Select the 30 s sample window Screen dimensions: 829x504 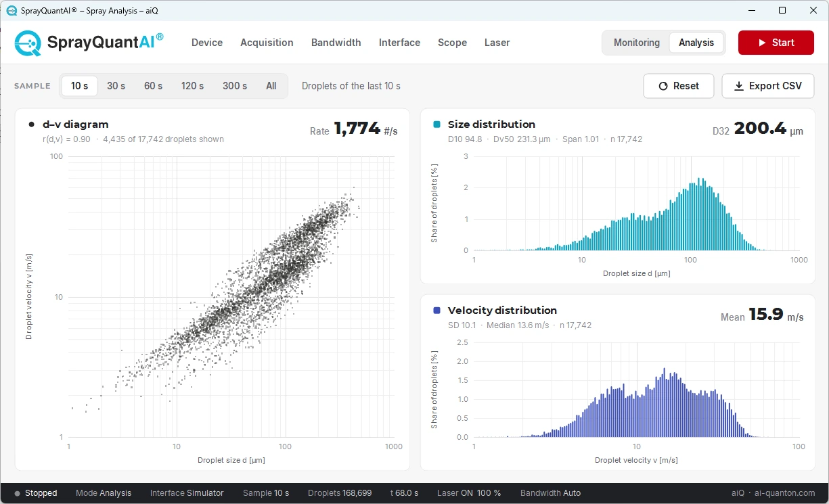coord(116,86)
